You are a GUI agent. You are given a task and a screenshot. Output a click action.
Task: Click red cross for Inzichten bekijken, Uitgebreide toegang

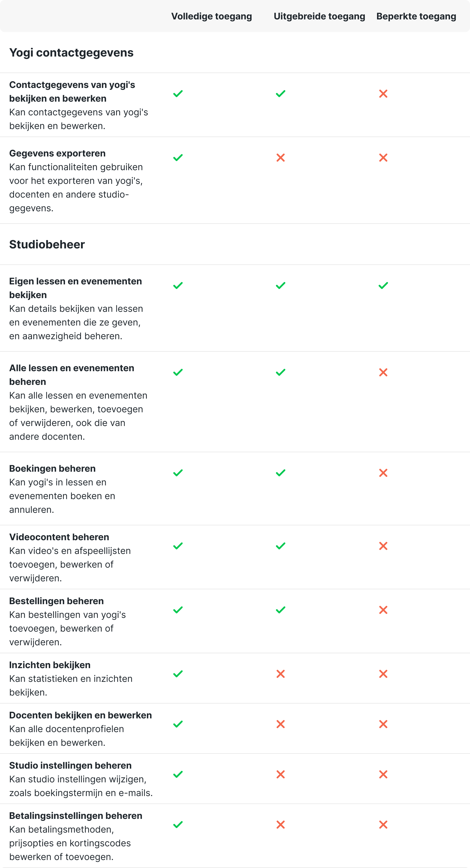(x=280, y=674)
